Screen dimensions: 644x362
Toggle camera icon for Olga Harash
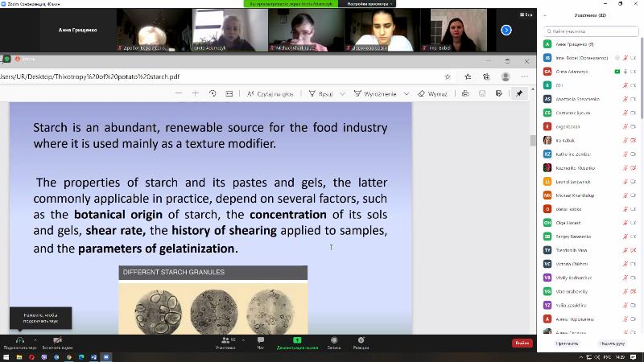pyautogui.click(x=634, y=223)
